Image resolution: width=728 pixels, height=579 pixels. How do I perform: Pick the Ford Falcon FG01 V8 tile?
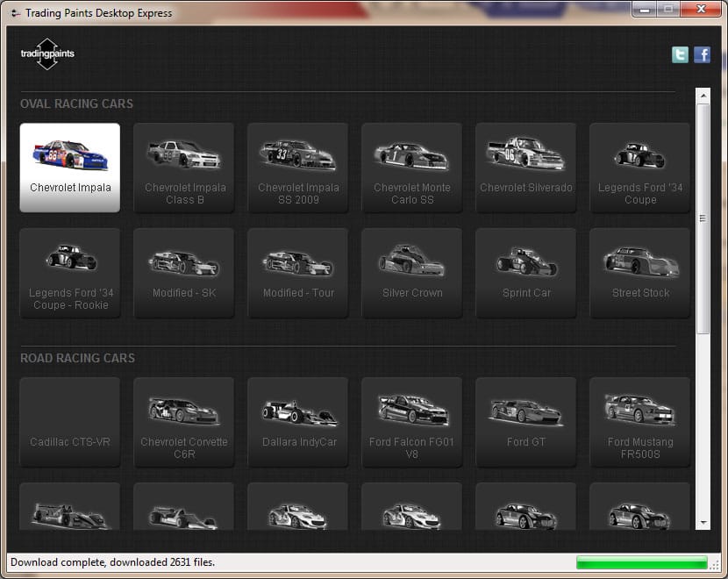412,422
